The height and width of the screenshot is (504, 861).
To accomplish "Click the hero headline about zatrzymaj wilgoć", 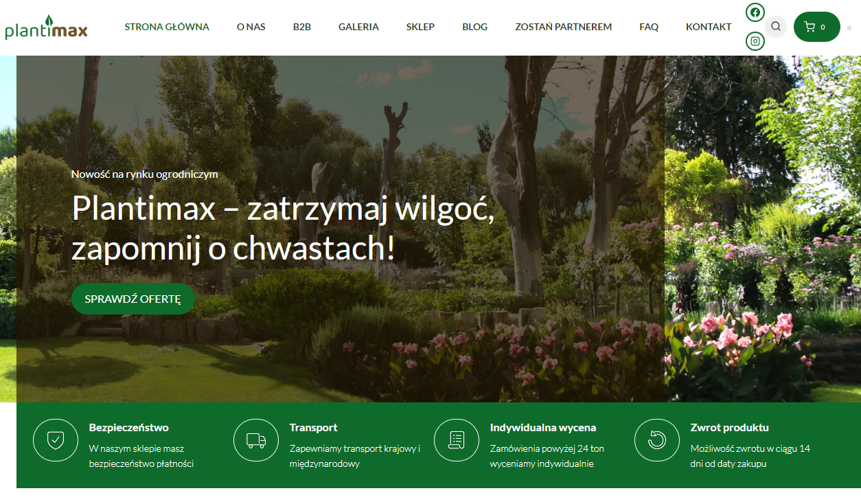I will pyautogui.click(x=283, y=228).
